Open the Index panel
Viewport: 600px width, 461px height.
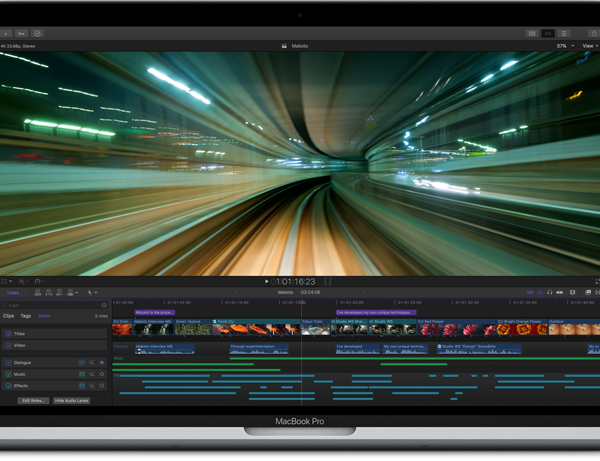point(13,293)
